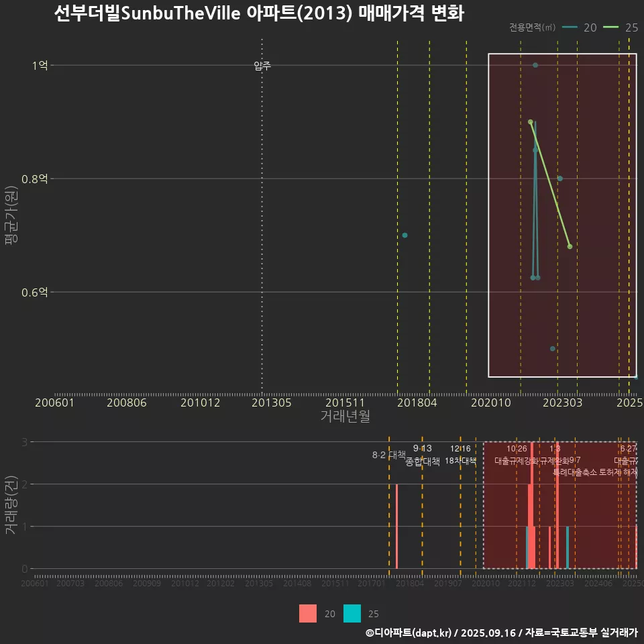This screenshot has height=644, width=644.
Task: Click the 8·2 대책 policy label
Action: (x=388, y=455)
